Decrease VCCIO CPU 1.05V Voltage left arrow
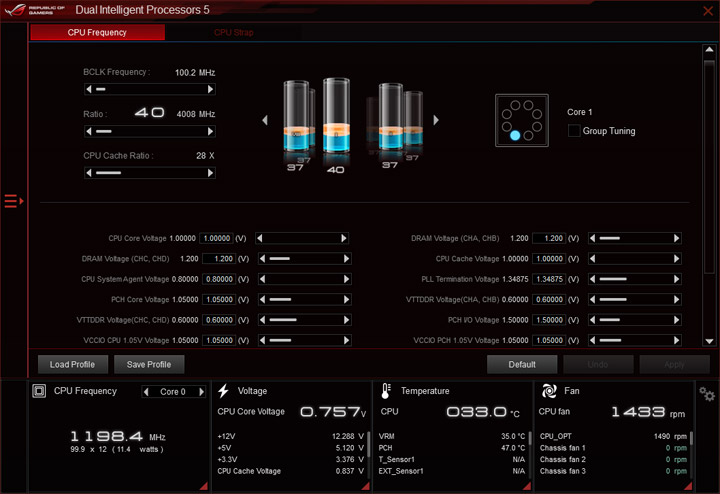The width and height of the screenshot is (720, 494). 262,340
